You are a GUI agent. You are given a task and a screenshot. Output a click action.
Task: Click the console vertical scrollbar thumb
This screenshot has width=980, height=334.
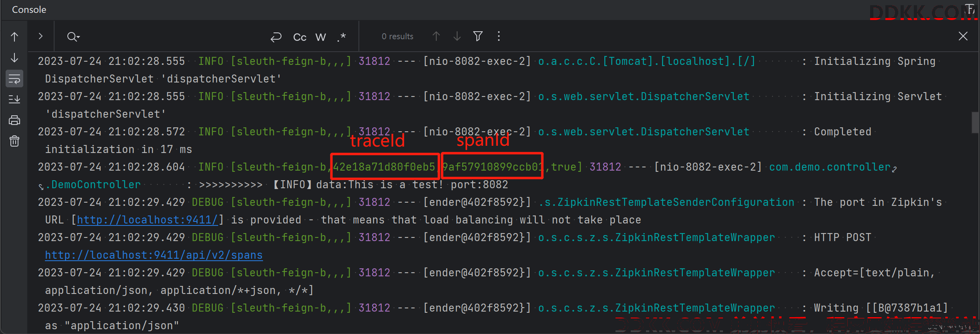[x=976, y=123]
